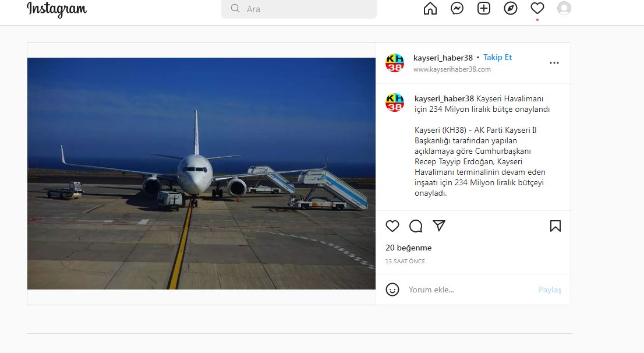Click the airplane post photo
Viewport: 644px width, 353px height.
[x=201, y=174]
